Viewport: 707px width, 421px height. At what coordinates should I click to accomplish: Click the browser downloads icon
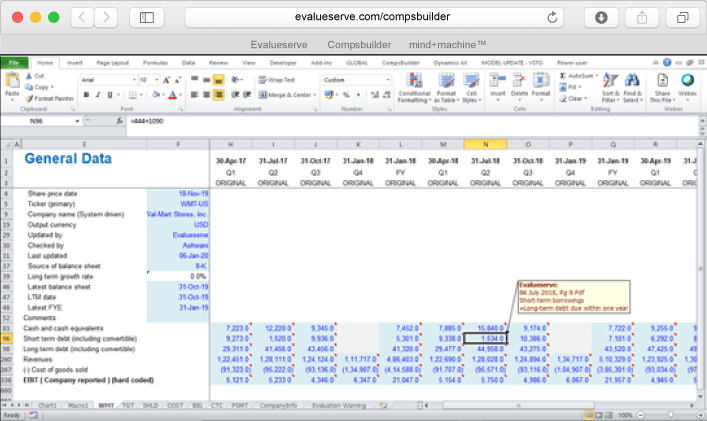(x=601, y=18)
